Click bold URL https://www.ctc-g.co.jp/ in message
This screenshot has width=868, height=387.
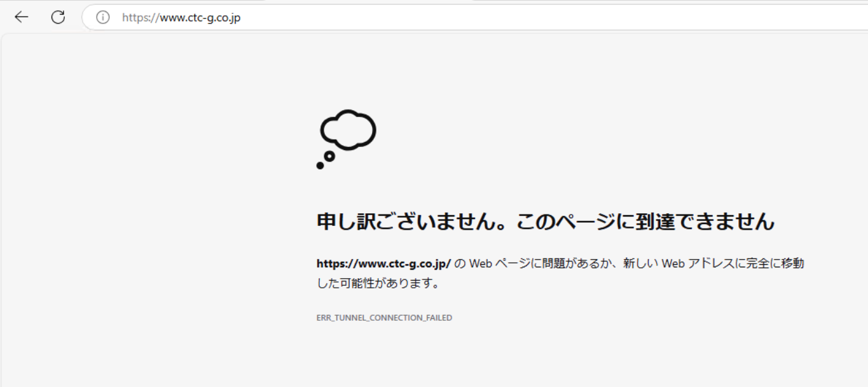[x=383, y=264]
